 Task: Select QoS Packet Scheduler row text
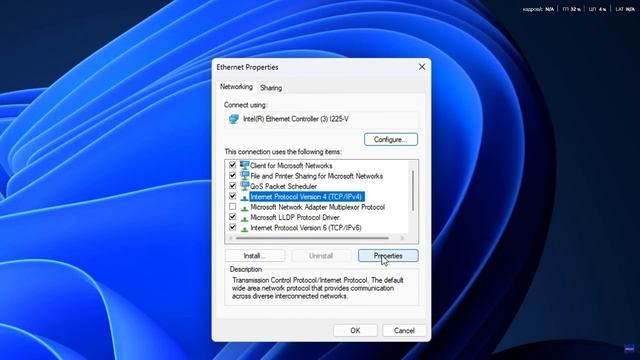click(x=283, y=187)
